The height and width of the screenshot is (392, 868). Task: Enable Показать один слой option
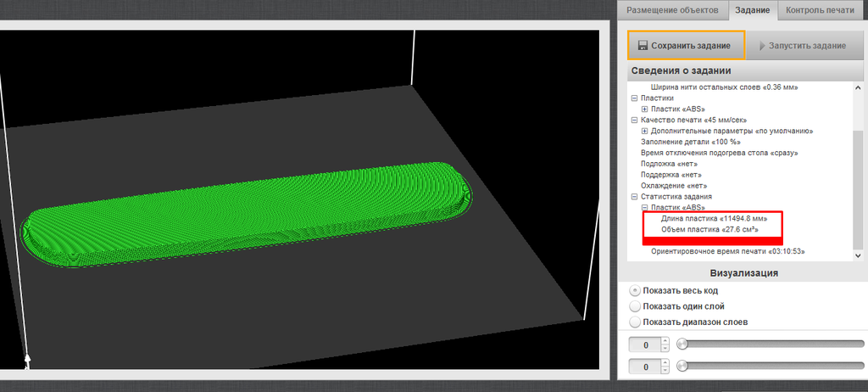(x=636, y=306)
